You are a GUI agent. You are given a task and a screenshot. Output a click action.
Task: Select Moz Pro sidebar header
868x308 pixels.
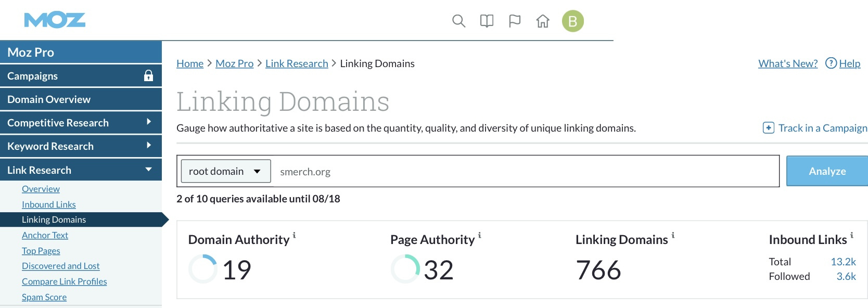81,52
